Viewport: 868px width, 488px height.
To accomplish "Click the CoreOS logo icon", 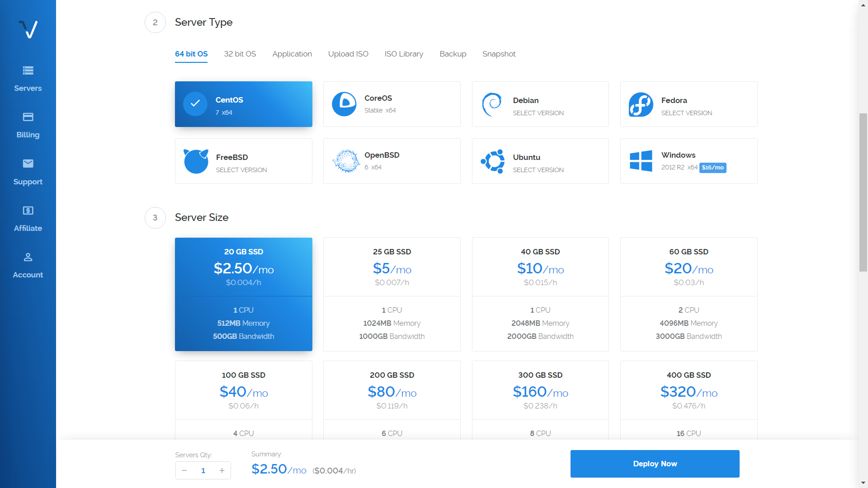I will tap(344, 104).
